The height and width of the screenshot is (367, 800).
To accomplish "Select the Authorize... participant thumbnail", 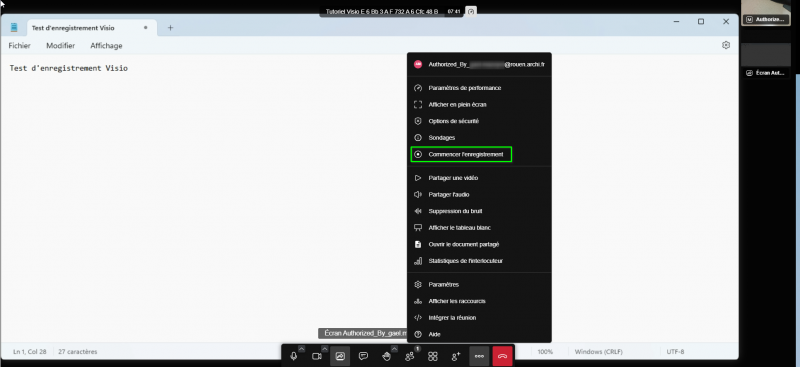I will pyautogui.click(x=765, y=13).
